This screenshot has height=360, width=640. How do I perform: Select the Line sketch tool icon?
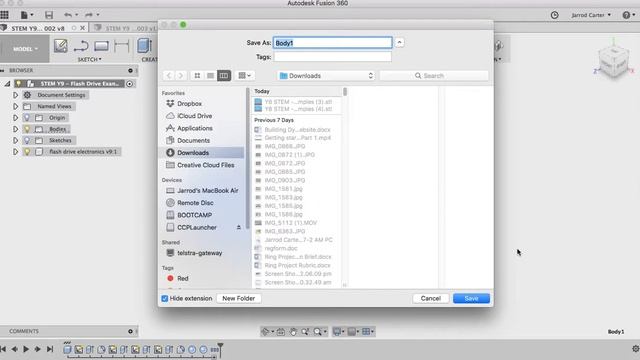tap(81, 46)
